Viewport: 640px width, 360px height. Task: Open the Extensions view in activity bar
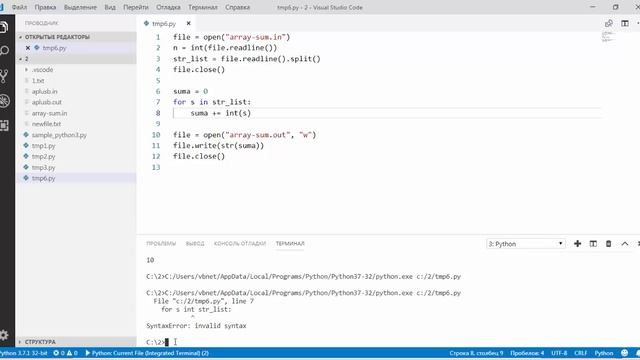[4, 125]
